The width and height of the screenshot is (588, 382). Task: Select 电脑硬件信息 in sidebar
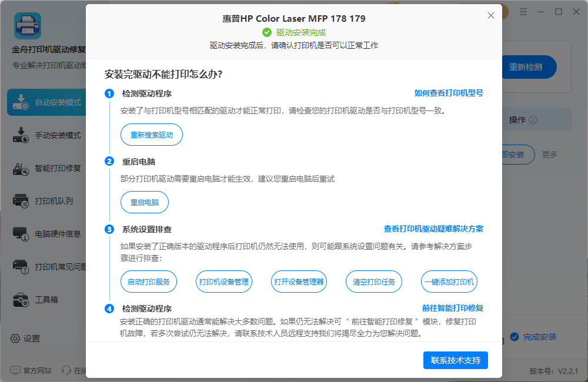[47, 234]
